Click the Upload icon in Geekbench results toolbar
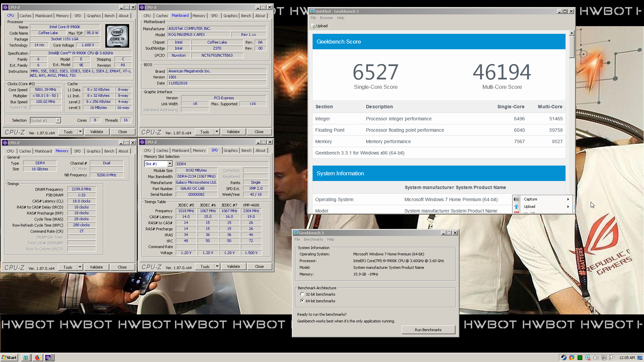Image resolution: width=644 pixels, height=362 pixels. point(313,26)
